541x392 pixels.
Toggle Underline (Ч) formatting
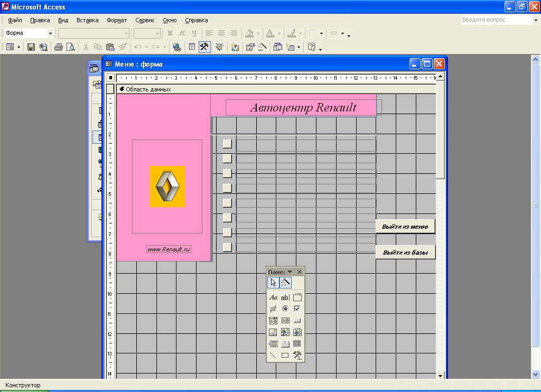pyautogui.click(x=194, y=33)
